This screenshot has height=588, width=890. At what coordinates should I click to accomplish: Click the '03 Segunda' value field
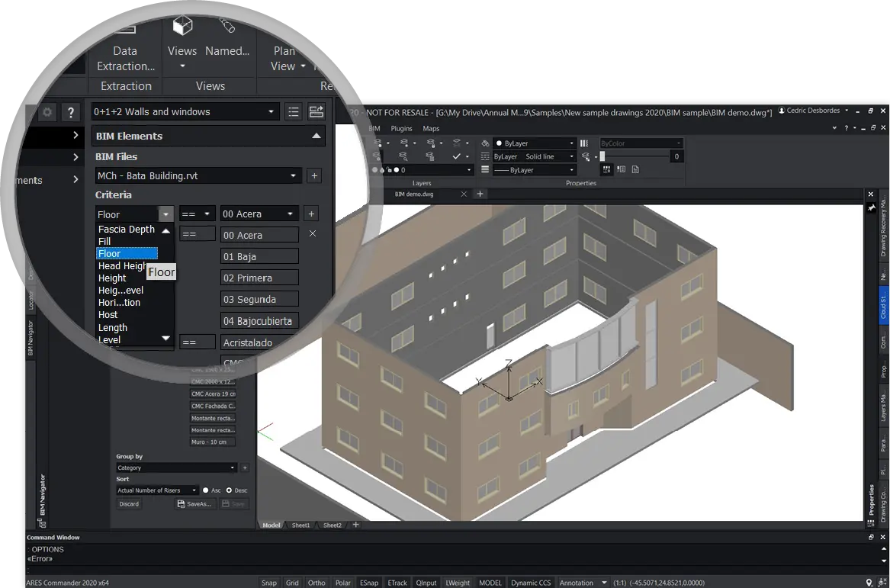pyautogui.click(x=259, y=300)
